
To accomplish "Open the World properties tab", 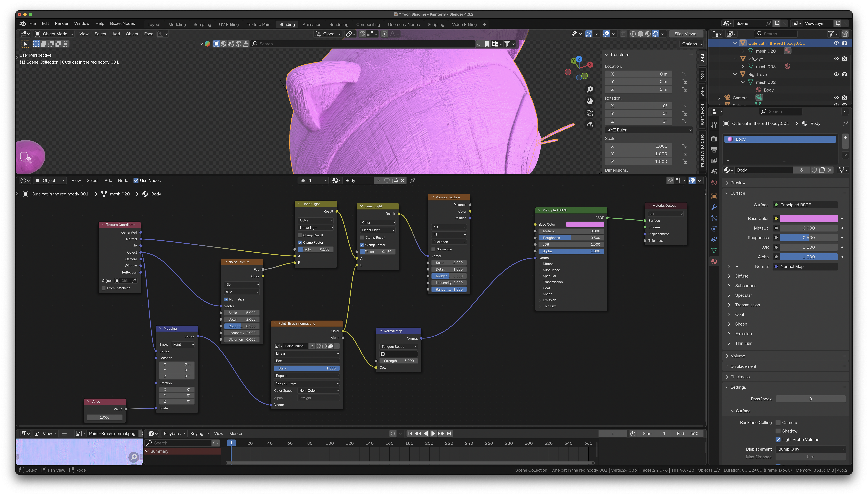I will pos(714,183).
